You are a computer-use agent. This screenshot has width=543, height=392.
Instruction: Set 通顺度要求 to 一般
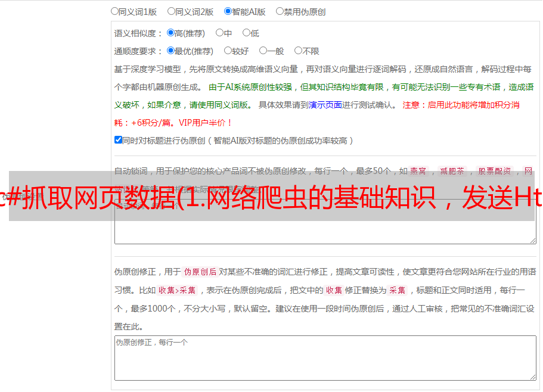263,51
